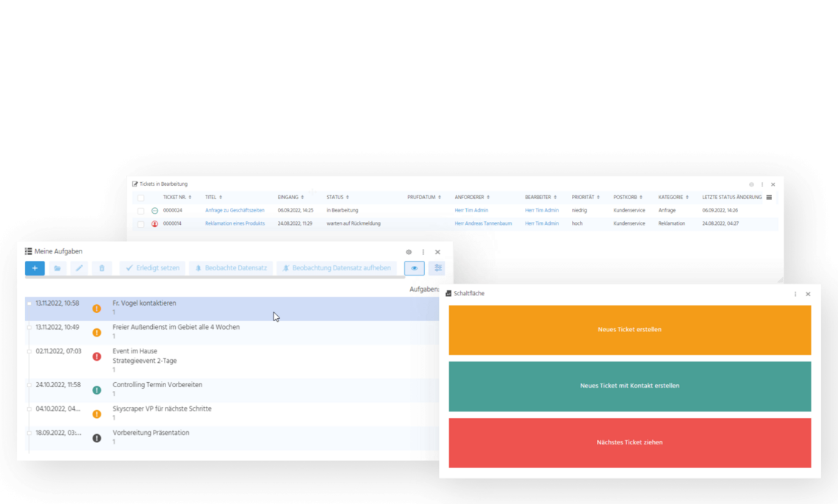Click the orange warning icon on Fr. Vogel kontaktieren
Screen dimensions: 838x504
point(96,308)
